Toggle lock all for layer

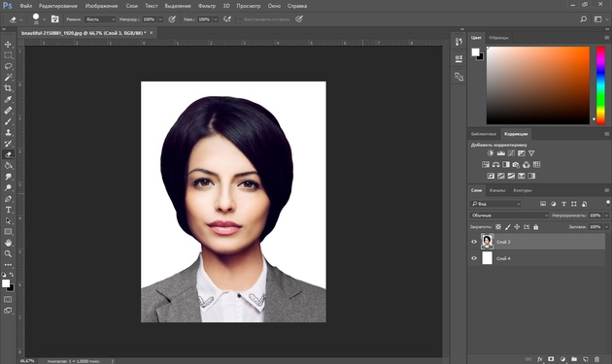[536, 227]
